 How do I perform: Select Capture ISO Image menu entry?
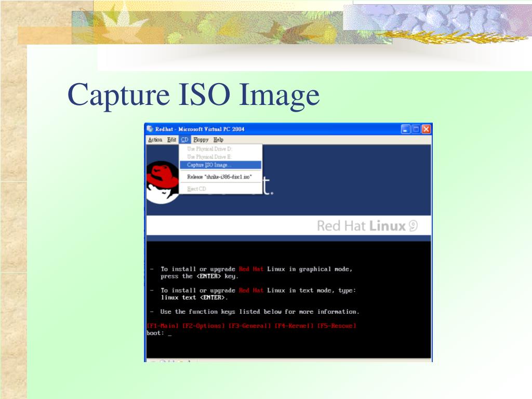220,165
